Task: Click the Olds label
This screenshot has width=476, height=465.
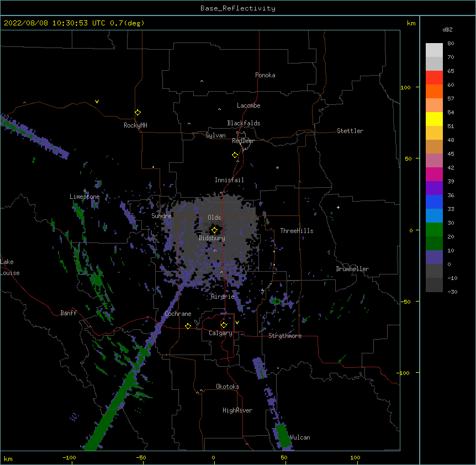Action: [214, 218]
